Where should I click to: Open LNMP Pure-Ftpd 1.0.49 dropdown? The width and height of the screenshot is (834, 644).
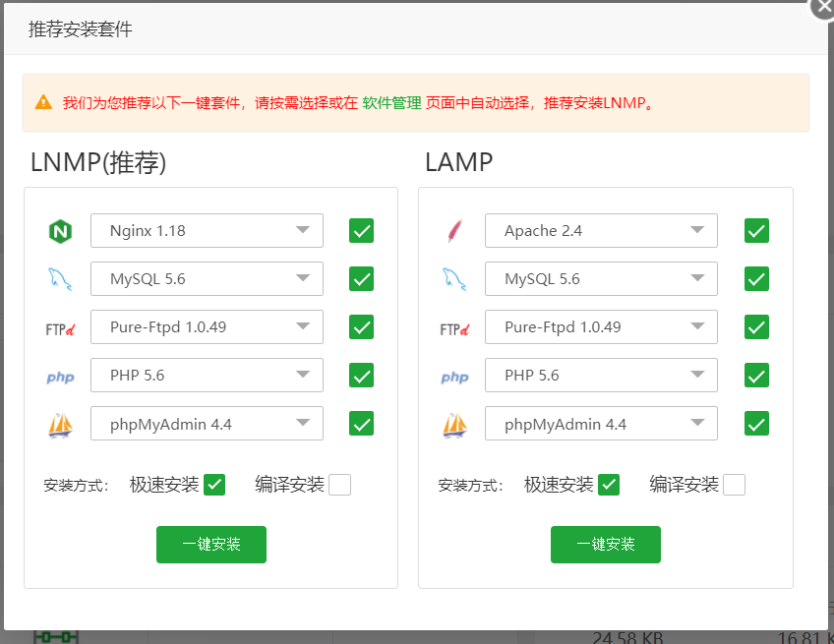207,327
